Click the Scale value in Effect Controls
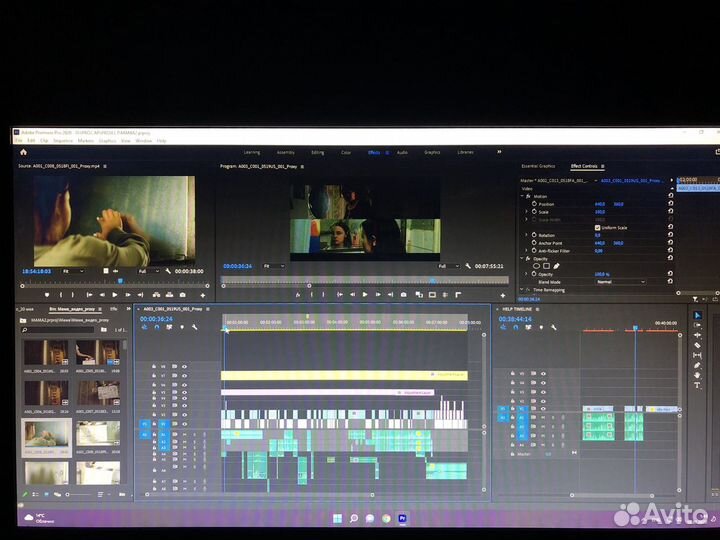The height and width of the screenshot is (540, 720). point(600,212)
